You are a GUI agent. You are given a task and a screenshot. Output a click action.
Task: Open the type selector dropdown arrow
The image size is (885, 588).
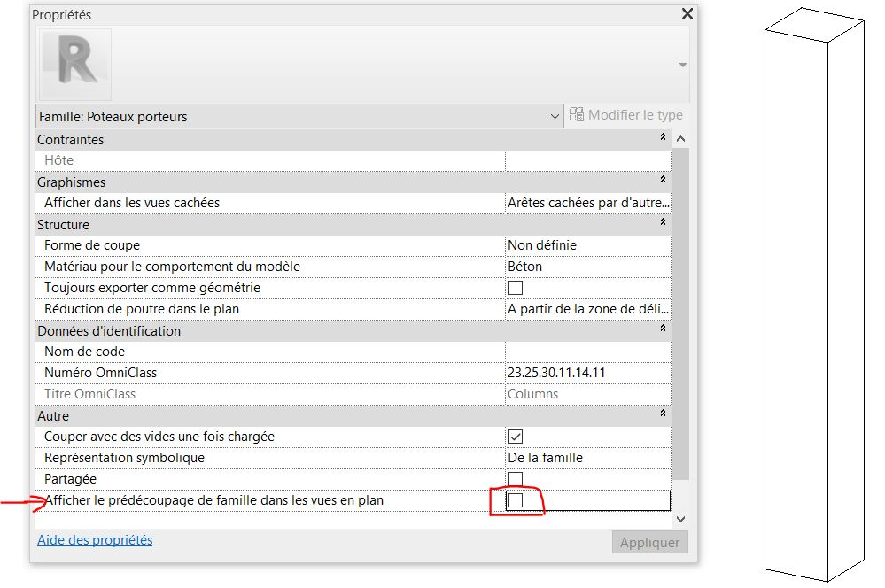coord(681,65)
